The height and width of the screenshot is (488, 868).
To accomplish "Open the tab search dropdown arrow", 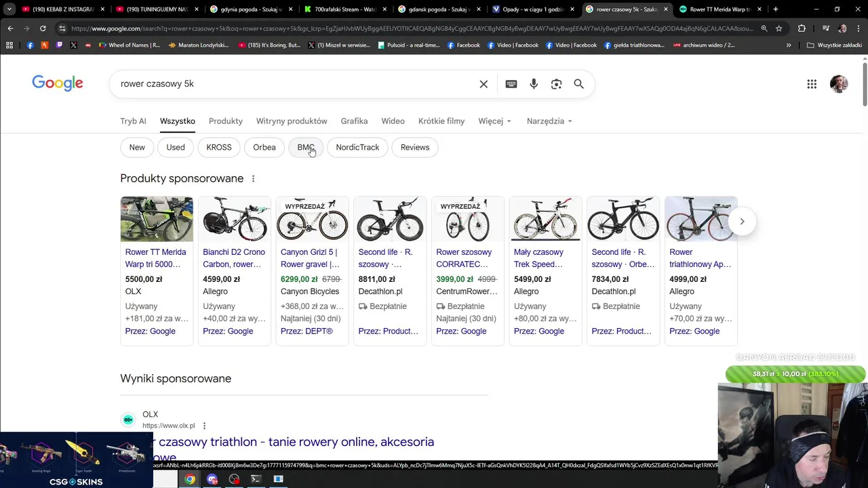I will (x=9, y=9).
